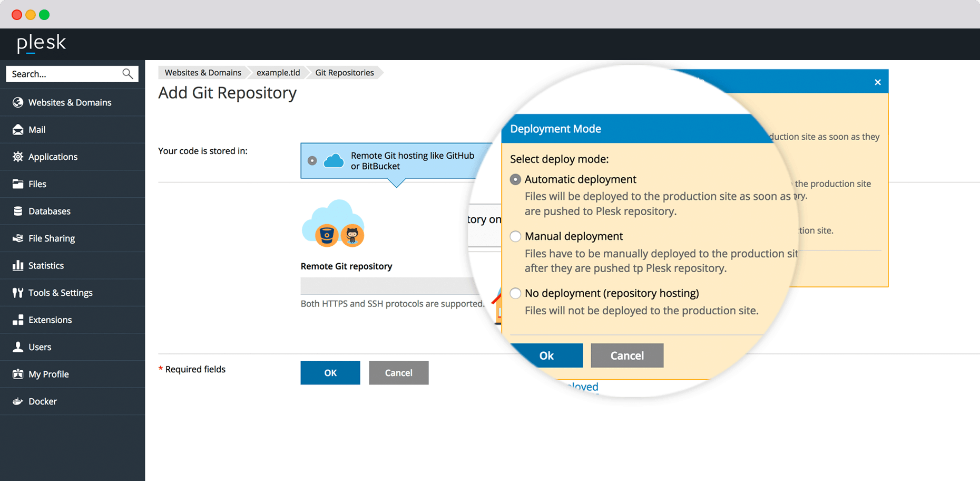Click the Applications gear icon
Screen dimensions: 980x481
point(18,157)
